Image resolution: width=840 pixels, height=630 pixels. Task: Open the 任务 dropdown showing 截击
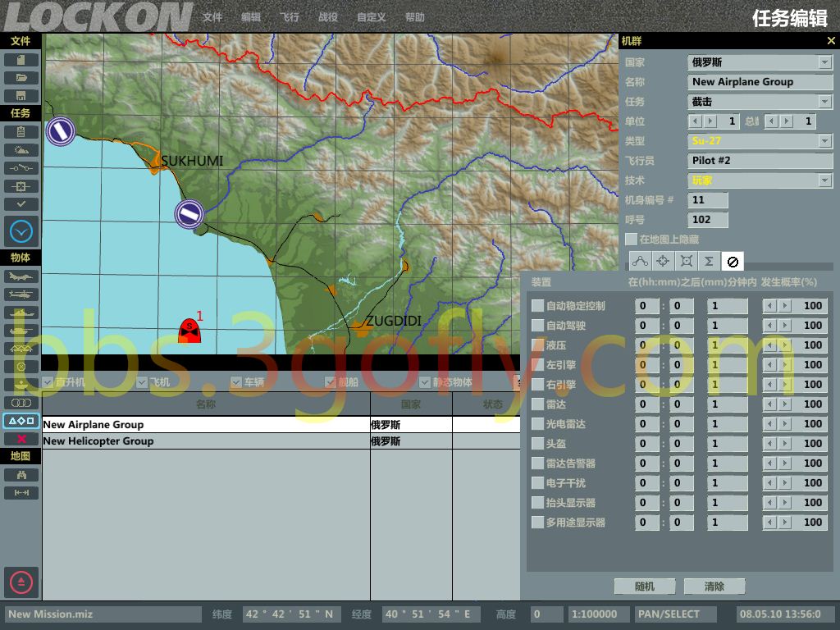(760, 102)
